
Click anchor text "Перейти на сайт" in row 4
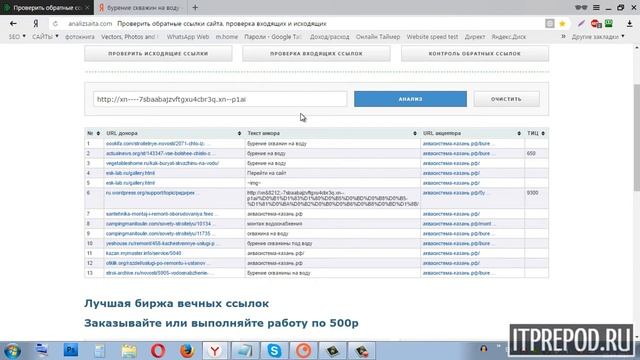[x=267, y=173]
